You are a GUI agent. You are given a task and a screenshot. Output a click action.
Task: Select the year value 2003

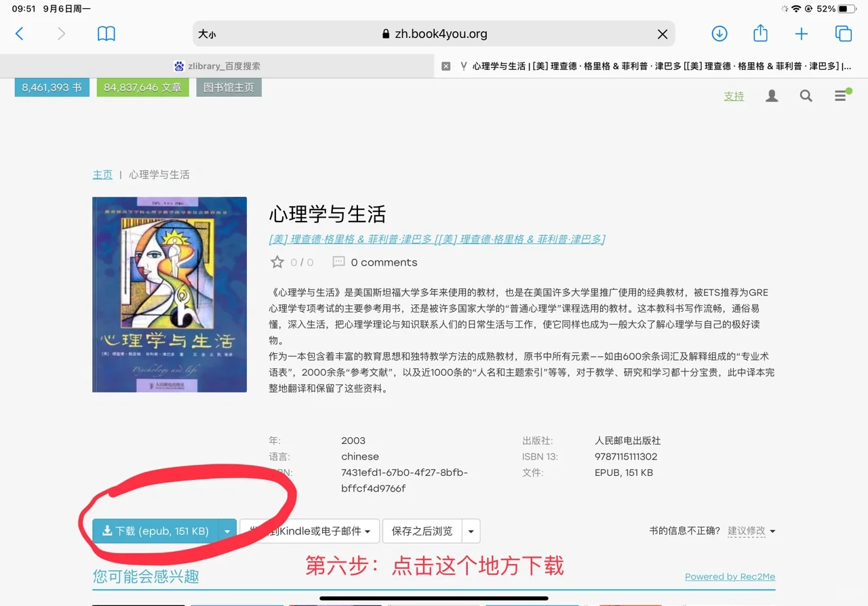pyautogui.click(x=353, y=441)
